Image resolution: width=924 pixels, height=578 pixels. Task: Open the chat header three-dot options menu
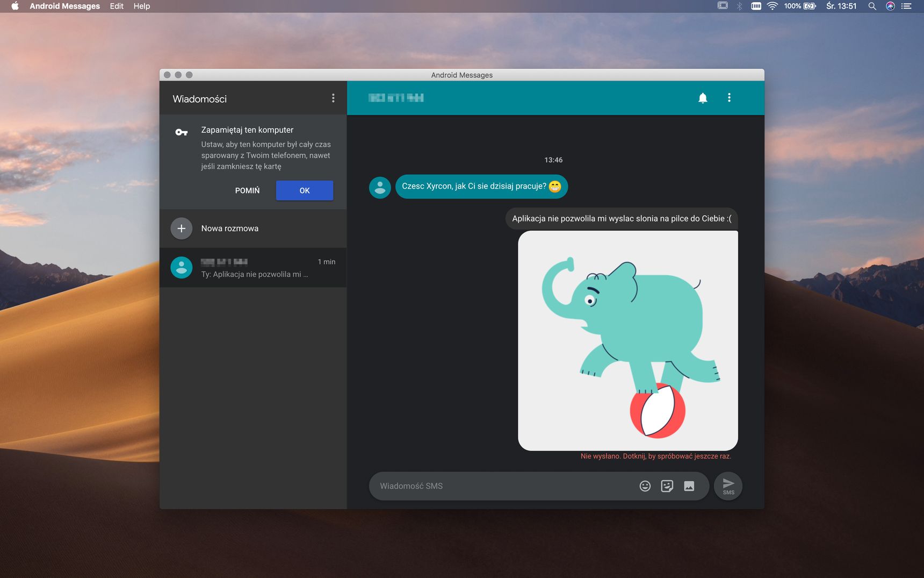pos(729,97)
